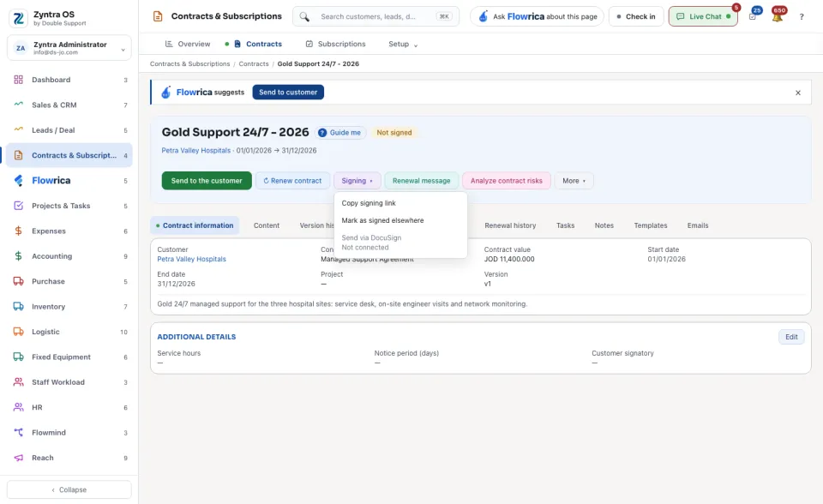Image resolution: width=823 pixels, height=504 pixels.
Task: Open the More actions dropdown
Action: (574, 181)
